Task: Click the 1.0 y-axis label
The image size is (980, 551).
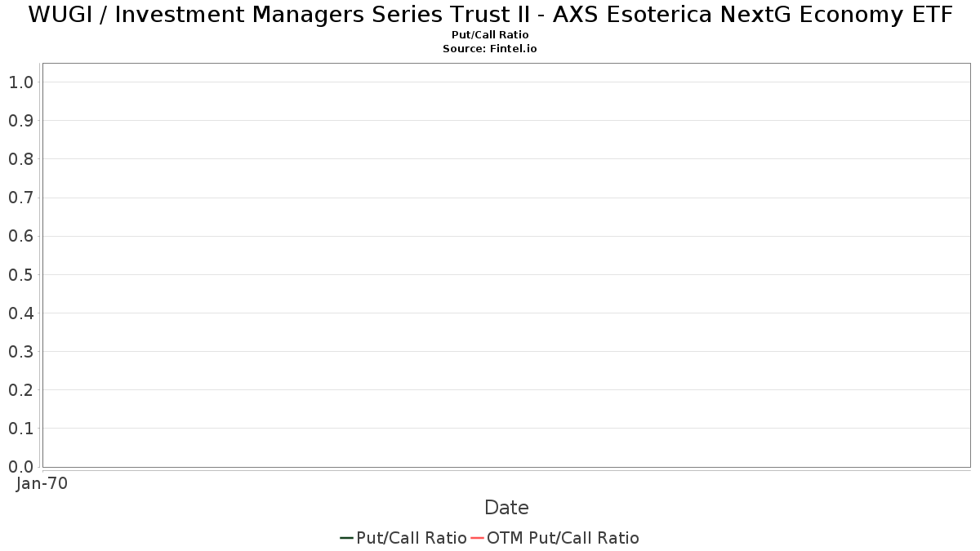Action: pos(21,82)
